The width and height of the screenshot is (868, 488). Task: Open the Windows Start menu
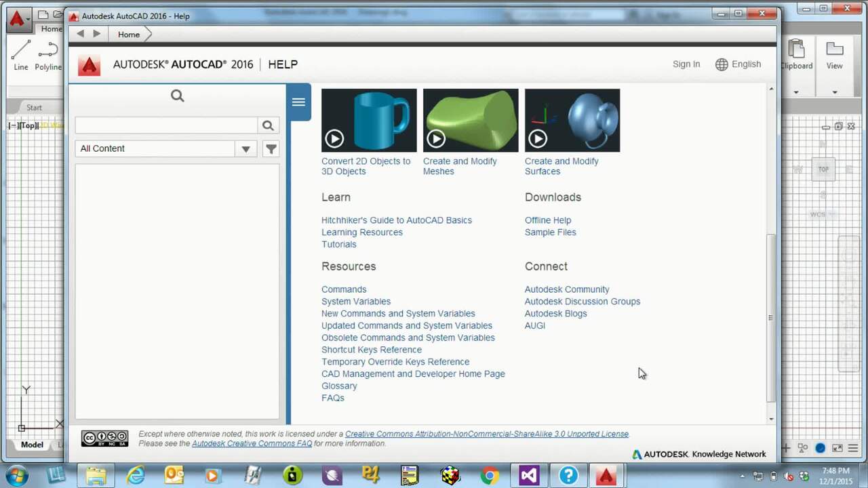tap(17, 476)
